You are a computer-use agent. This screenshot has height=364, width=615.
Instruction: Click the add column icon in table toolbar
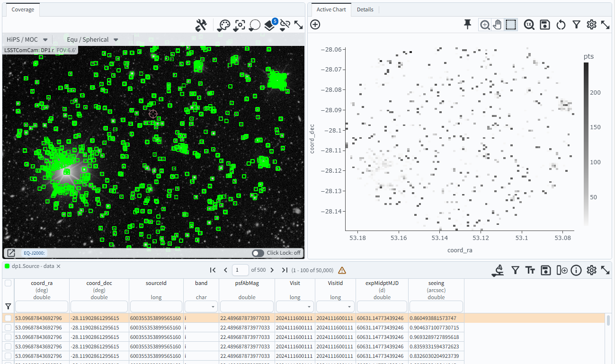pyautogui.click(x=562, y=270)
